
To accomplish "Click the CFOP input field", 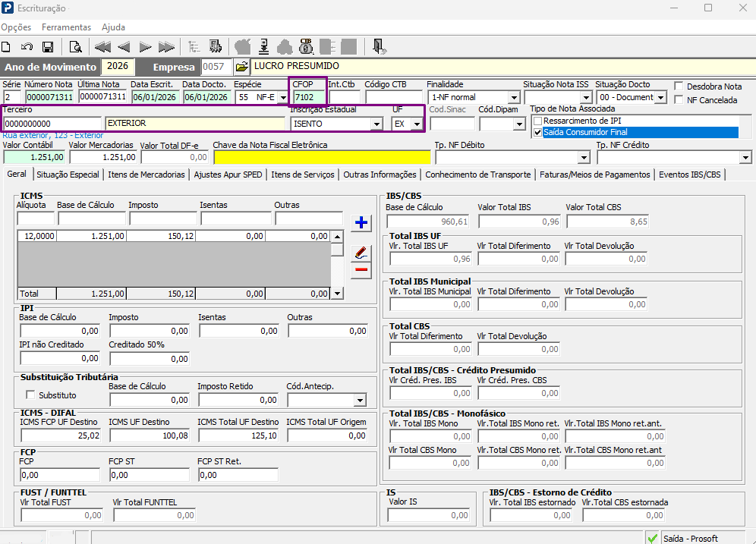I will coord(309,97).
